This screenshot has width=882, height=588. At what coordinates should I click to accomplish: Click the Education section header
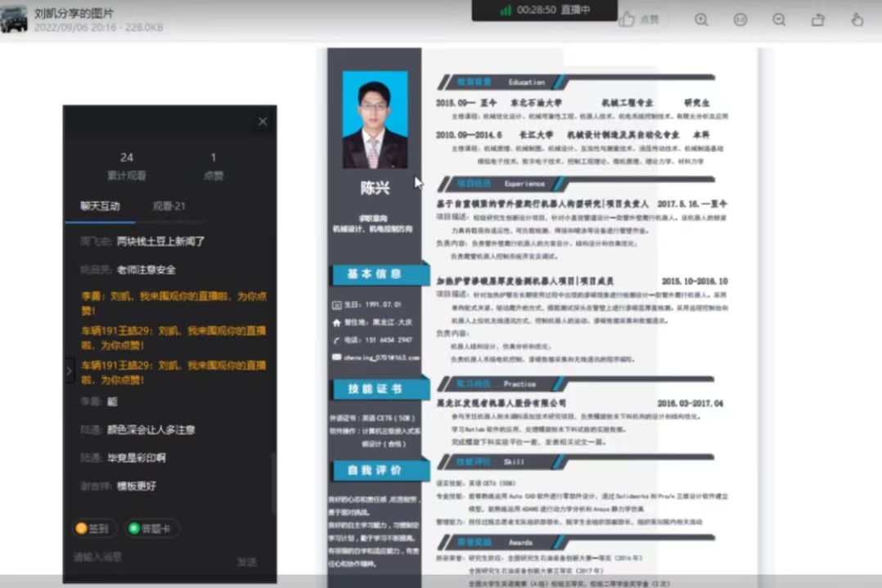(577, 82)
